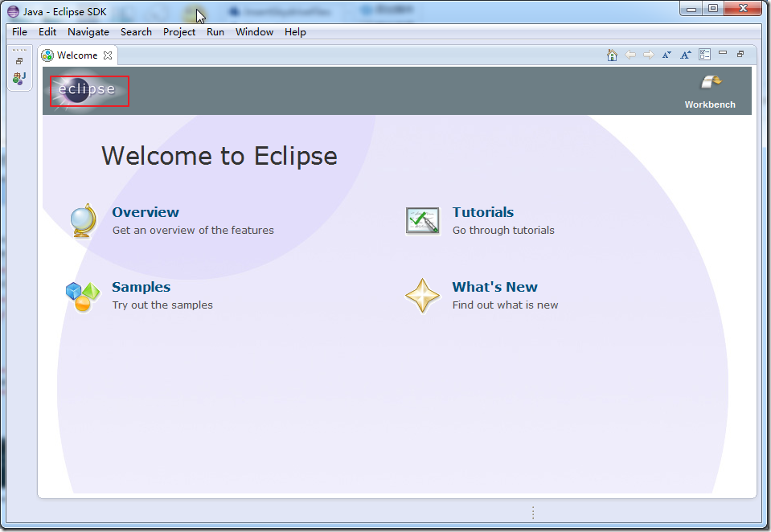Click the Tutorials checklist icon
The height and width of the screenshot is (532, 771).
pyautogui.click(x=422, y=221)
